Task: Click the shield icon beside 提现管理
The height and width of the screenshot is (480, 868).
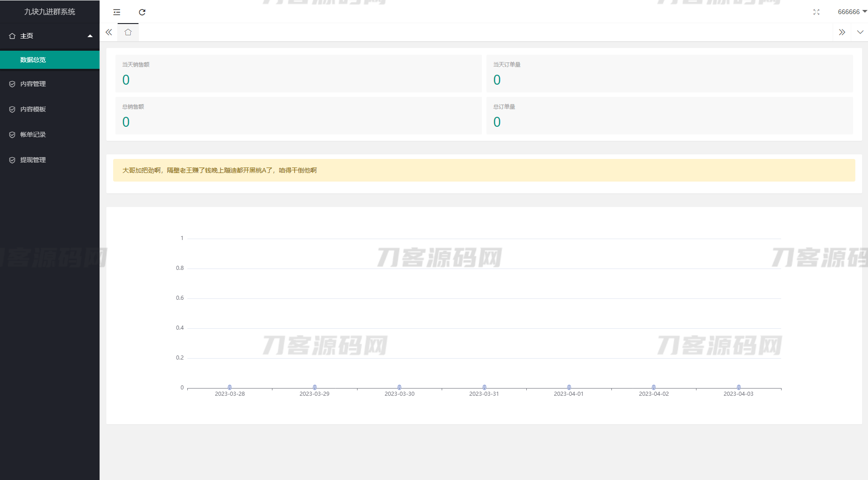Action: tap(12, 160)
